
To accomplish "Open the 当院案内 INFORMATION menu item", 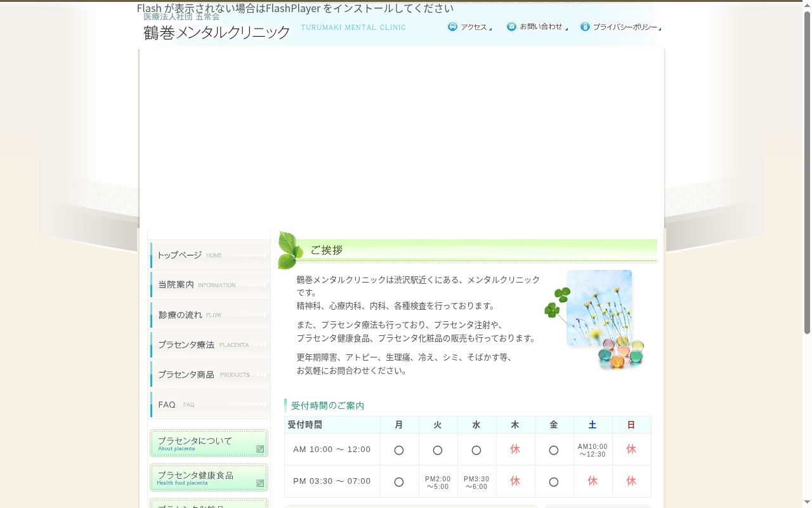I will [210, 285].
